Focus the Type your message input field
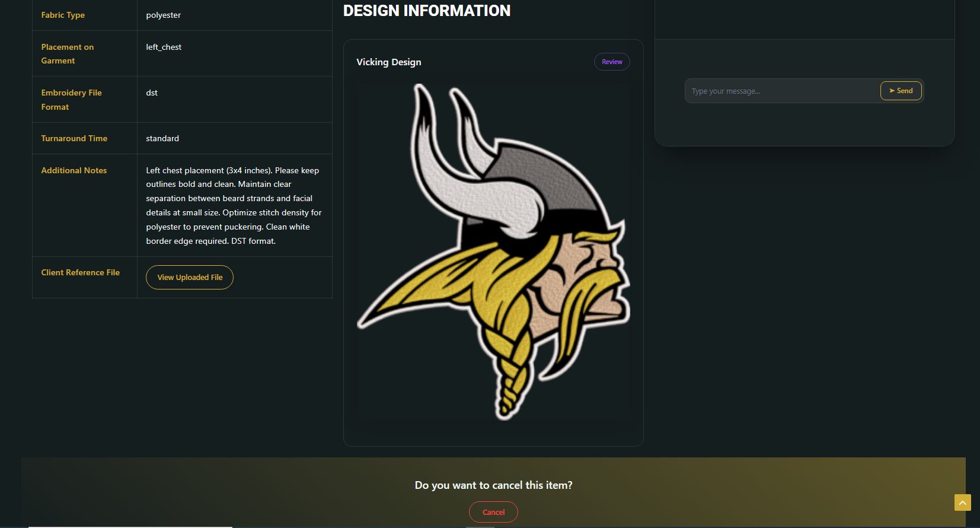Screen dimensions: 980x528 (781, 91)
